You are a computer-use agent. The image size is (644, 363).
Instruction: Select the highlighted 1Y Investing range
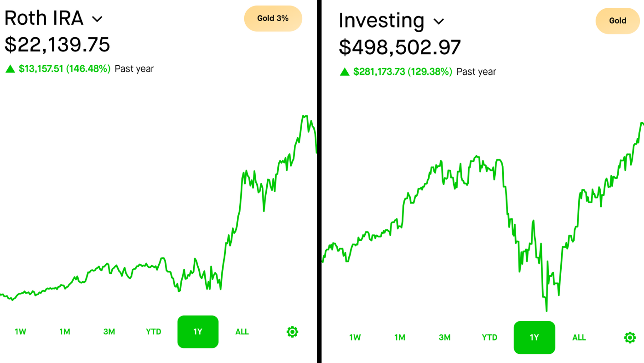[x=534, y=338]
